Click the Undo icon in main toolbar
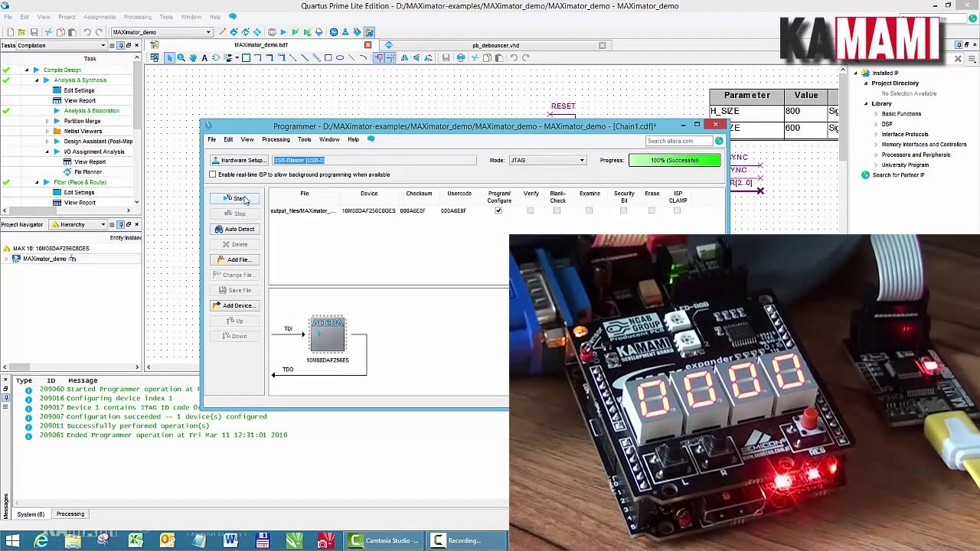Screen dimensions: 980x551 tap(87, 32)
